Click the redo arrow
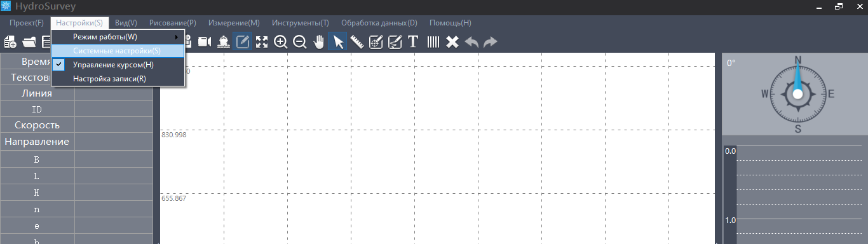The image size is (868, 244). pos(491,42)
